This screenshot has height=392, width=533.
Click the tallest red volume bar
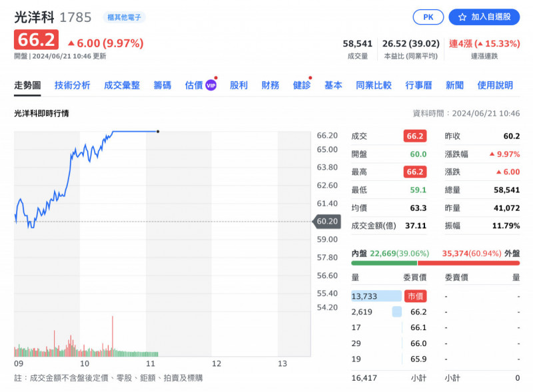pos(113,336)
